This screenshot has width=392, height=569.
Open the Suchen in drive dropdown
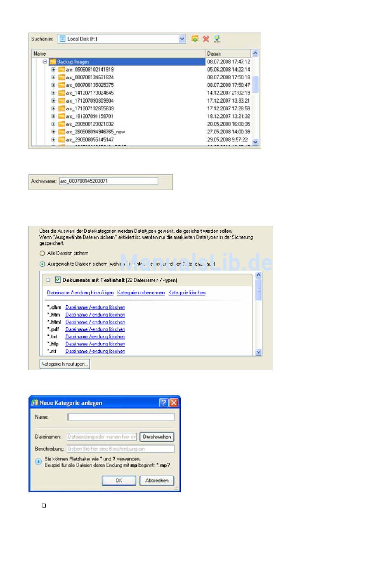click(x=182, y=39)
